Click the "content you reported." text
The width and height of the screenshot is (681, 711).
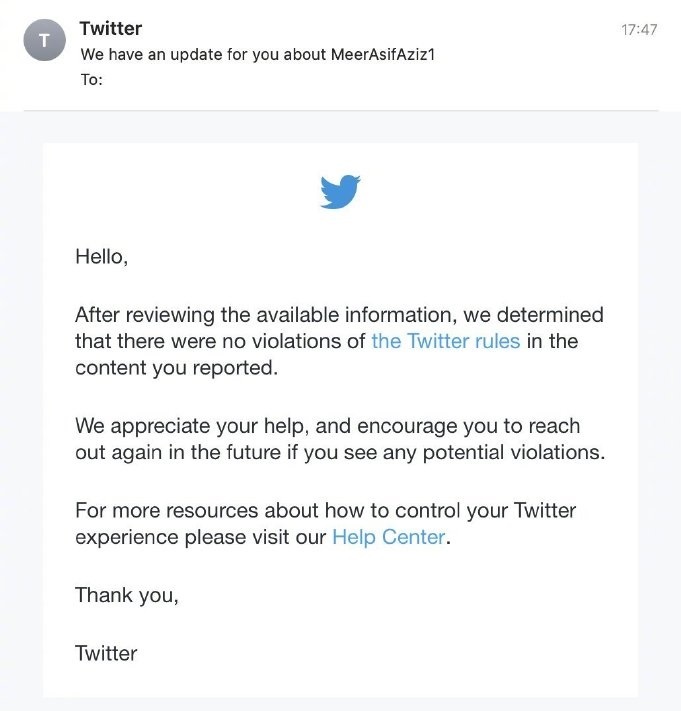point(176,368)
